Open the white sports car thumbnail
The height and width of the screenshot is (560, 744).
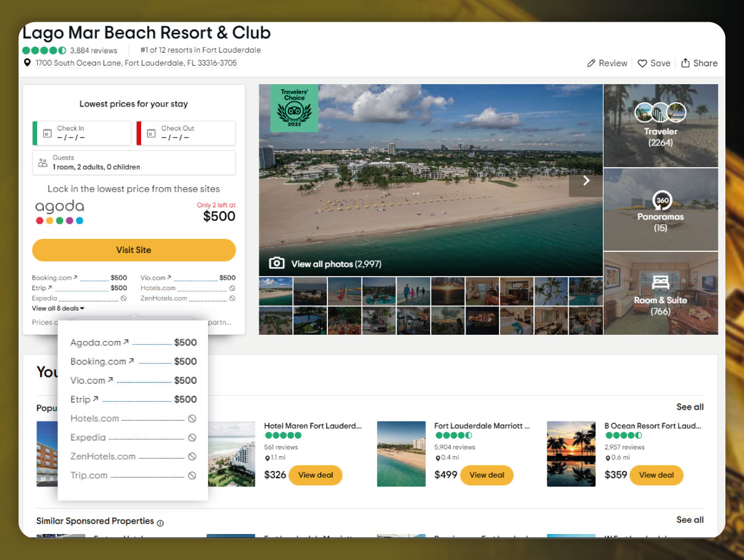click(379, 321)
